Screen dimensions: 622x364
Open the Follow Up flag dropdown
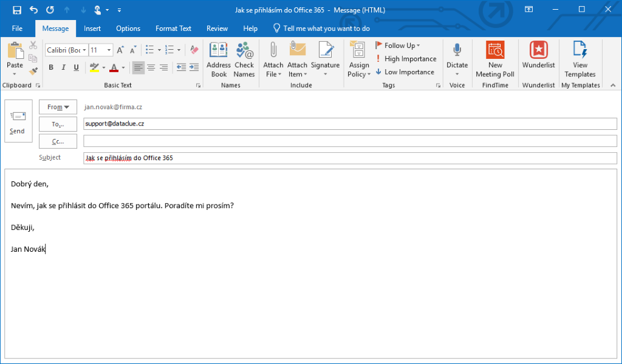397,45
